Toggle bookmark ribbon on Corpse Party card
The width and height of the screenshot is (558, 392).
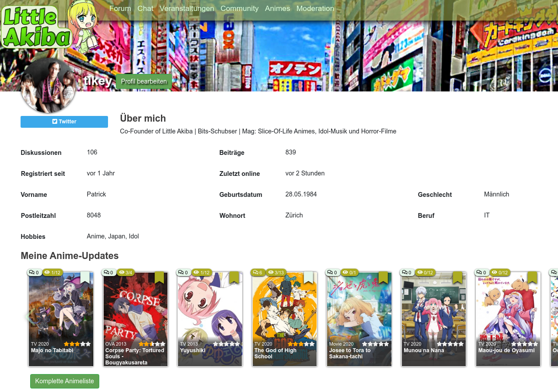[x=159, y=277]
